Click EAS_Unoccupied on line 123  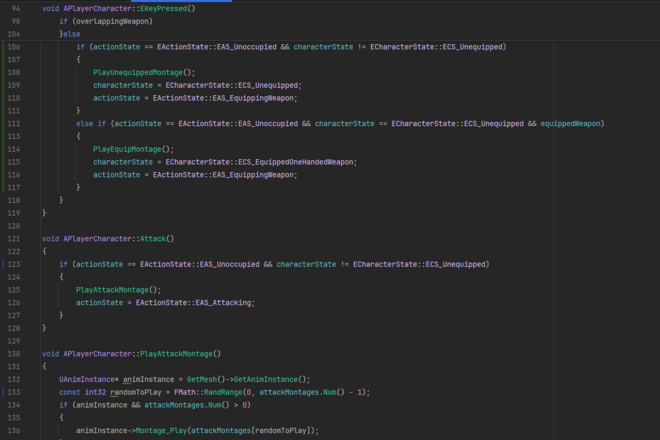229,264
